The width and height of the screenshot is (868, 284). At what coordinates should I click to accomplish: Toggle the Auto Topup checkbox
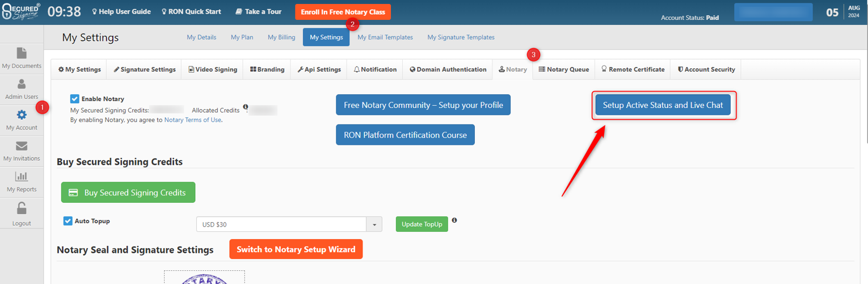68,221
